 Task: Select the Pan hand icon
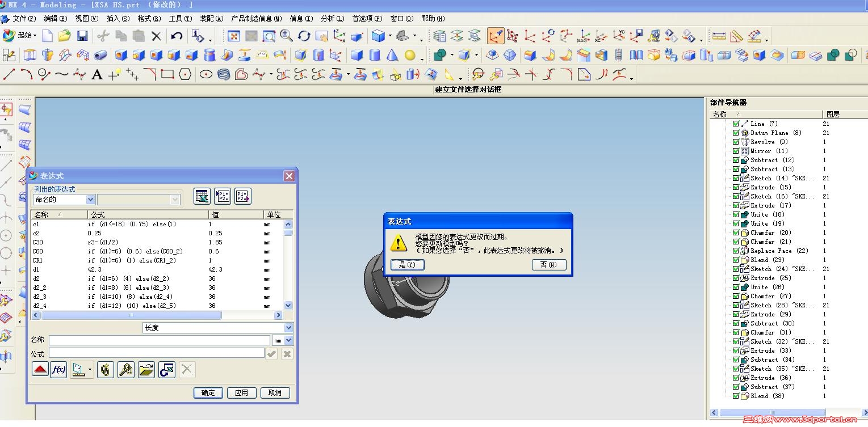pos(322,36)
